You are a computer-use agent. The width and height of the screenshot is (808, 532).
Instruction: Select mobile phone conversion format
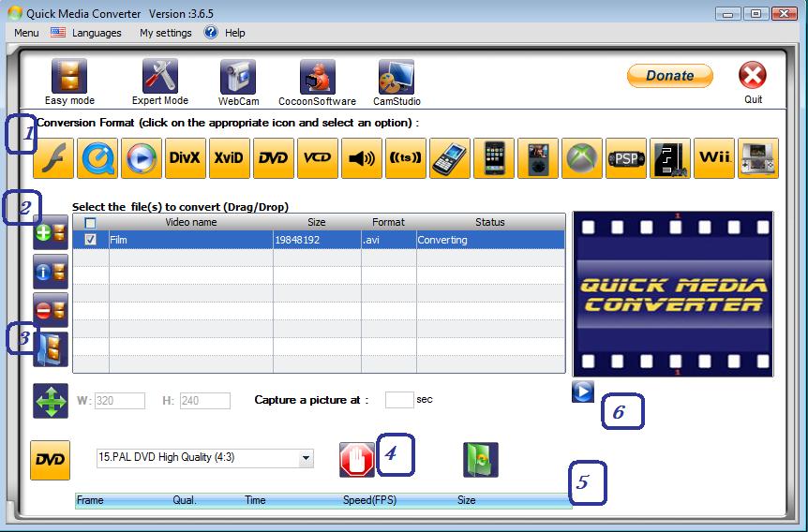[450, 158]
